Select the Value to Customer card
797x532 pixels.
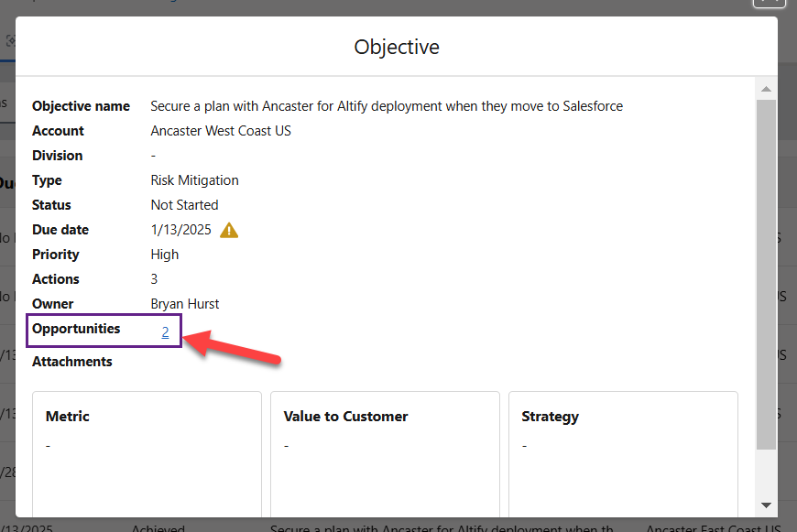click(385, 454)
